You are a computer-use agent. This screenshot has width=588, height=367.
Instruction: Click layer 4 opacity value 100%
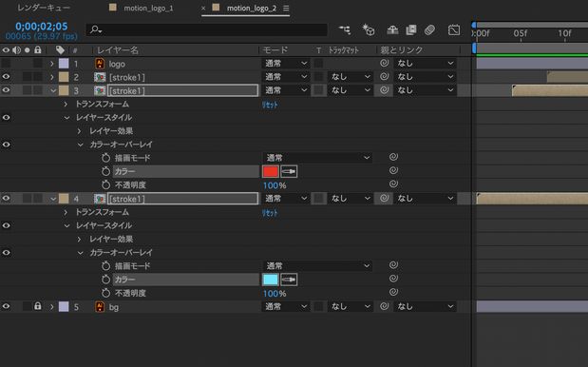click(275, 294)
